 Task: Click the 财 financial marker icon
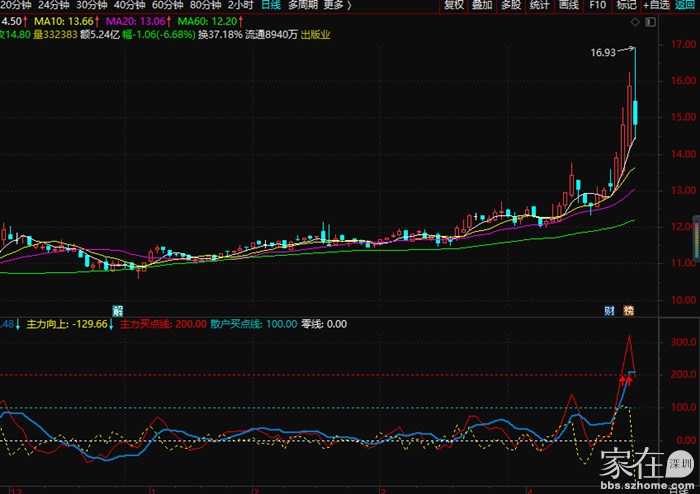610,309
